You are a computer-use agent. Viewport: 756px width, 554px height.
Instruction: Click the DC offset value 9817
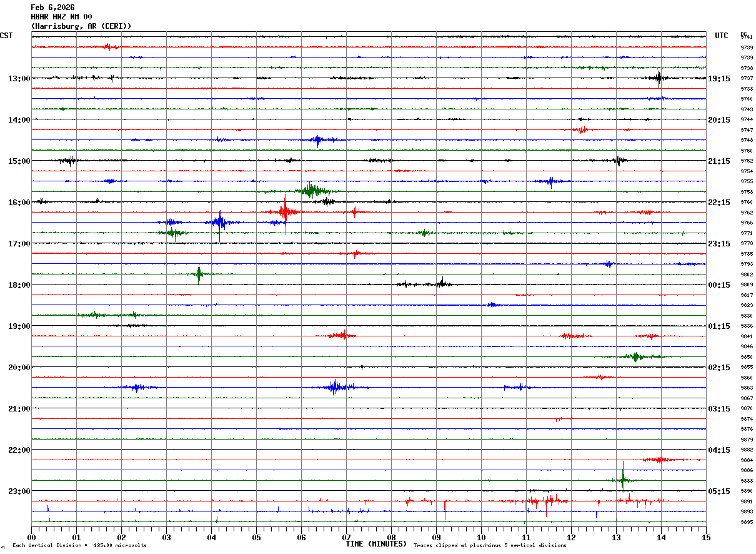[747, 295]
